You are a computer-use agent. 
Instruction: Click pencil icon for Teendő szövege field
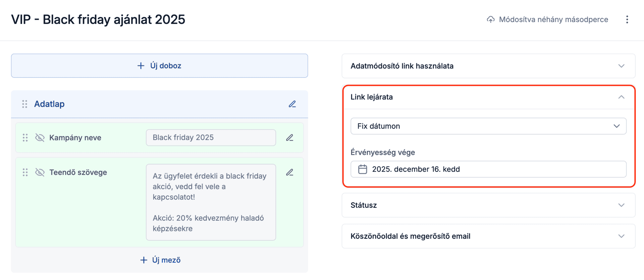click(x=289, y=173)
